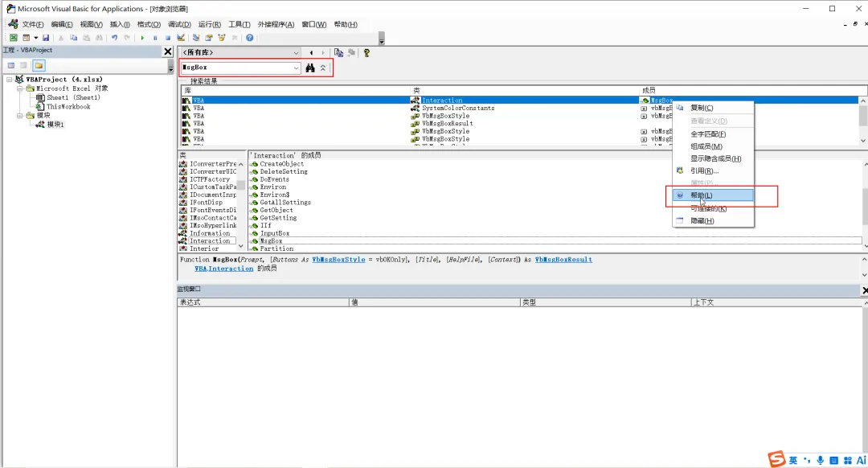Click the Copy to Clipboard icon
This screenshot has height=468, width=868.
point(338,52)
